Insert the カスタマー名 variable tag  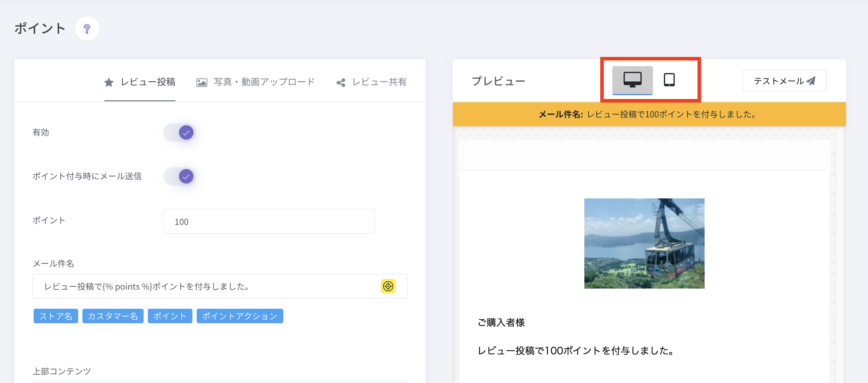(113, 316)
